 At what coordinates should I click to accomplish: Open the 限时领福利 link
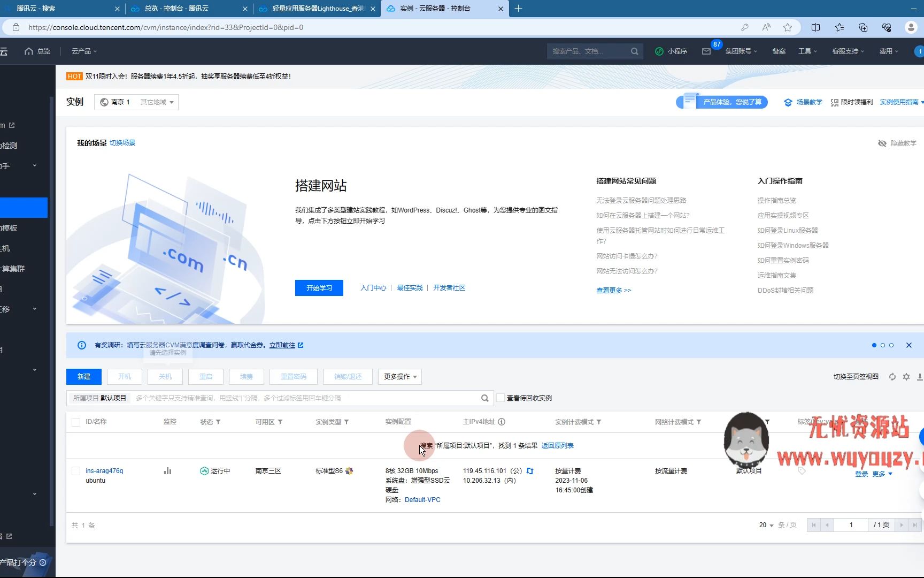[851, 102]
